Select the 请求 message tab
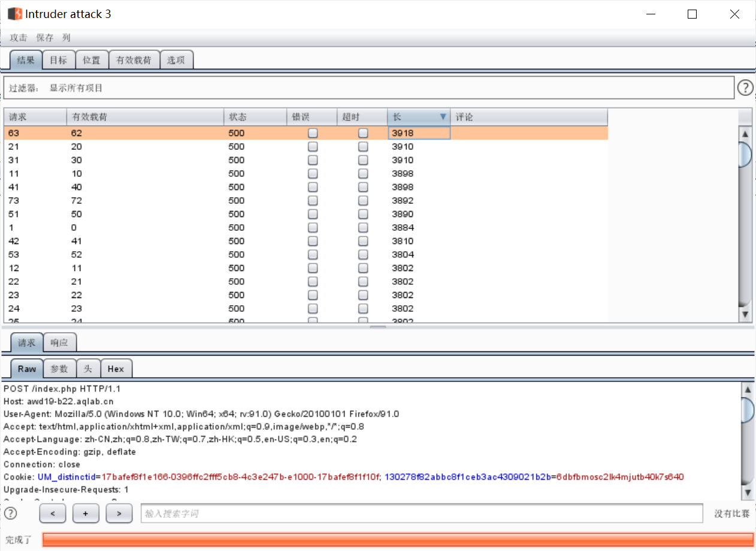This screenshot has height=551, width=756. (x=27, y=343)
